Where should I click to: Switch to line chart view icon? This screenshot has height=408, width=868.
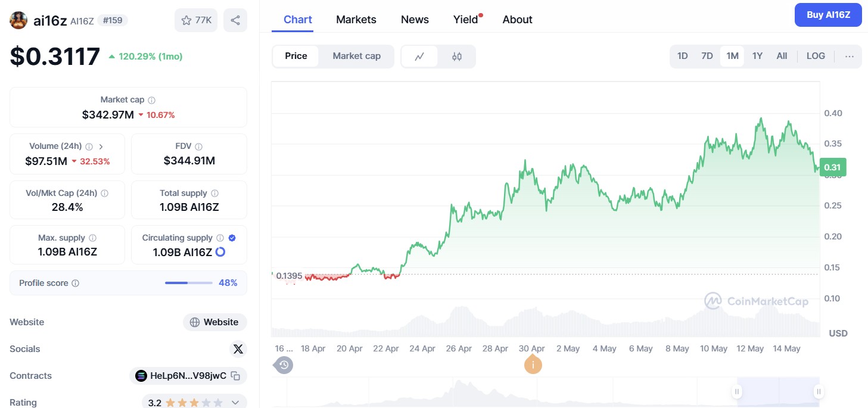click(x=419, y=57)
